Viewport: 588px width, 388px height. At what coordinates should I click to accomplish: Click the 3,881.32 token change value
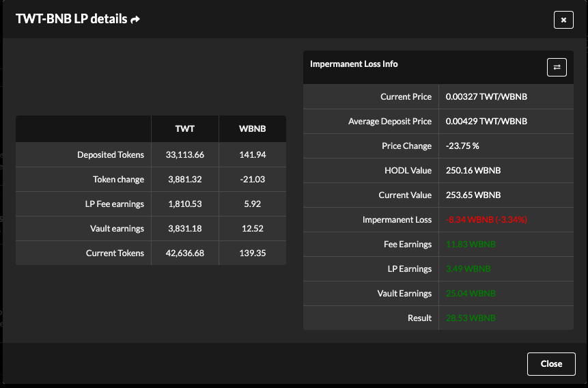[185, 180]
